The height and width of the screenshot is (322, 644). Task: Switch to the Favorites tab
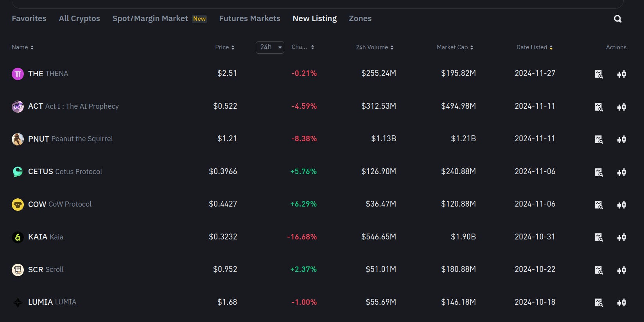(x=29, y=18)
